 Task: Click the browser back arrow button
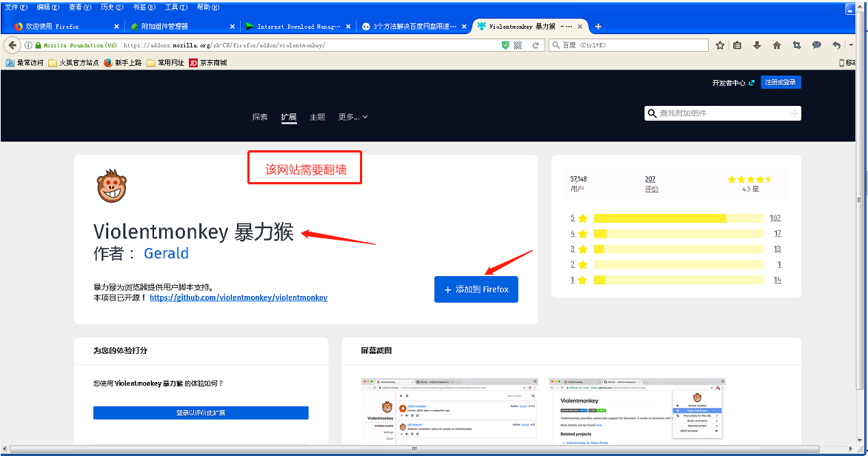tap(13, 45)
